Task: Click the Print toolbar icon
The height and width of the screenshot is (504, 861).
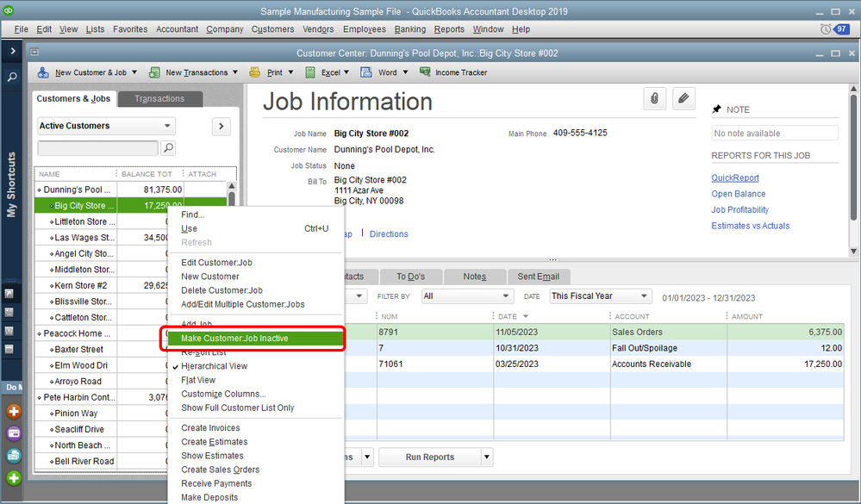Action: pos(254,72)
